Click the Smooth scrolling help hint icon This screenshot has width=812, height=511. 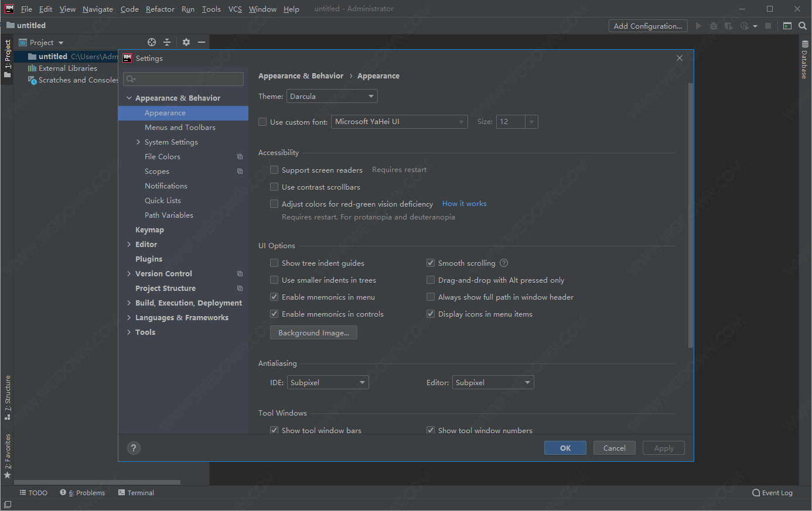504,263
